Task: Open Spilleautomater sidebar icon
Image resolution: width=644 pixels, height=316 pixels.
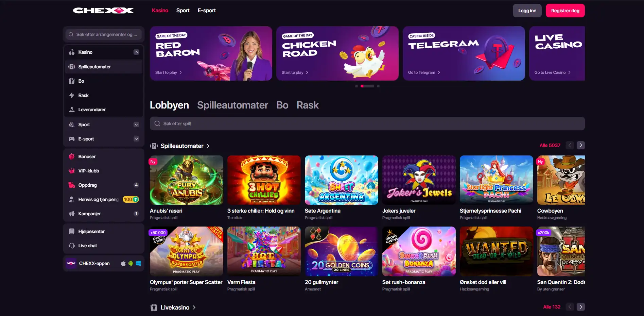Action: [x=72, y=67]
